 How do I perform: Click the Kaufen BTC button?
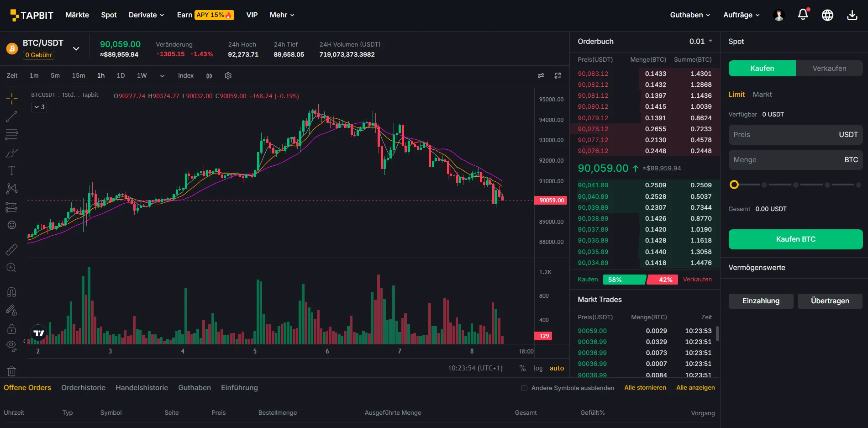(x=795, y=239)
